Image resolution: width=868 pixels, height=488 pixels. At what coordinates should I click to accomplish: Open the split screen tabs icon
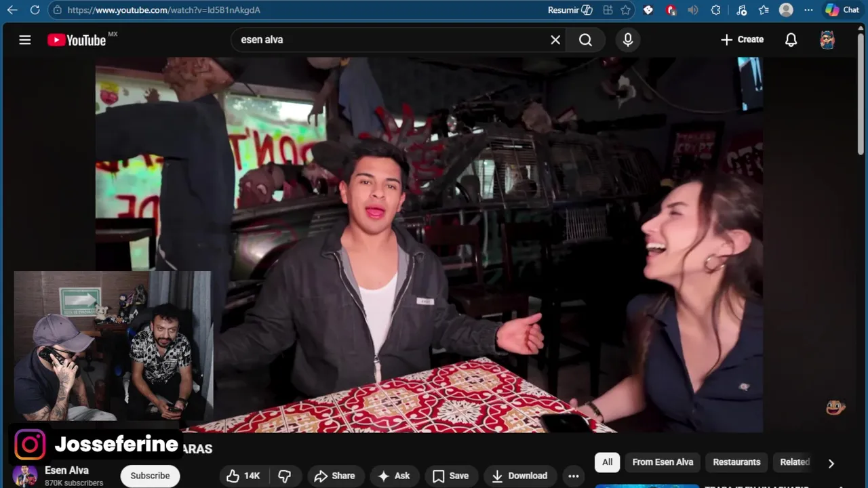pos(608,10)
